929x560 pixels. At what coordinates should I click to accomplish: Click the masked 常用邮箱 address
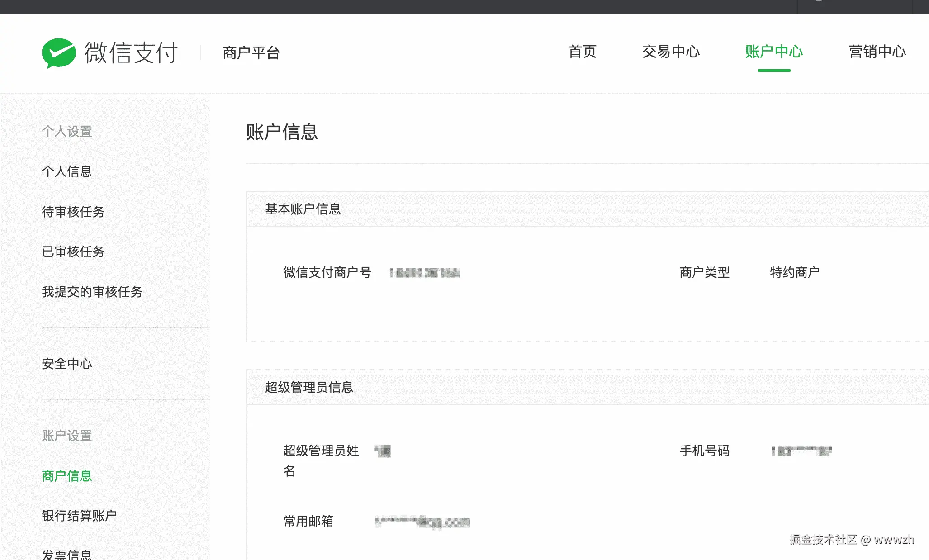click(422, 522)
